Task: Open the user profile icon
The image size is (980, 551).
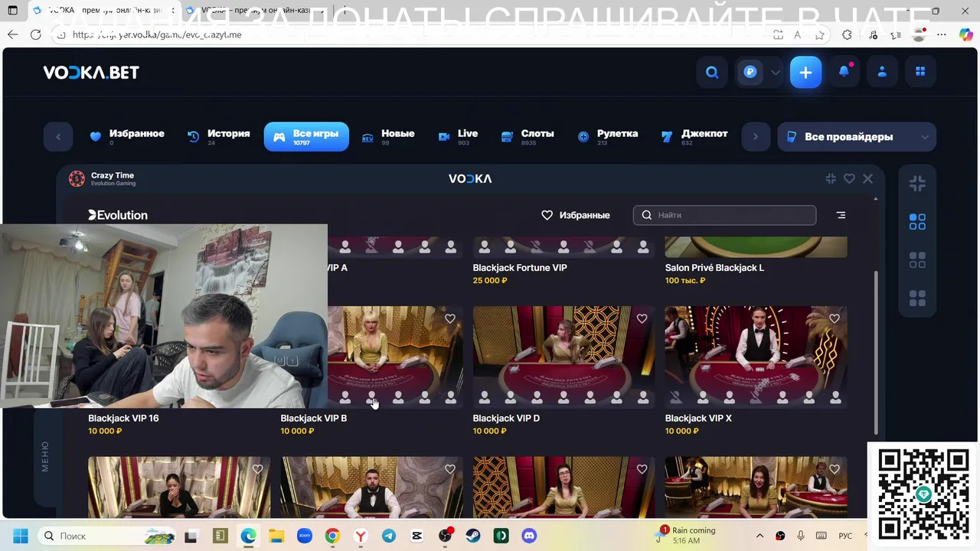Action: 882,72
